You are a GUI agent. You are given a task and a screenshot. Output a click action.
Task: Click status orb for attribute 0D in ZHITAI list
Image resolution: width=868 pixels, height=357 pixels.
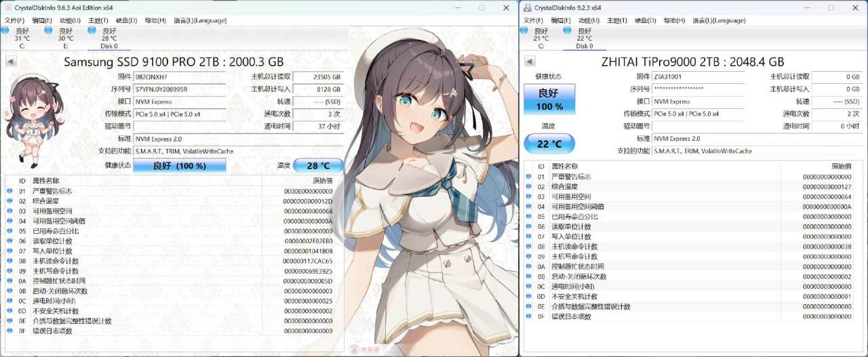pos(527,297)
